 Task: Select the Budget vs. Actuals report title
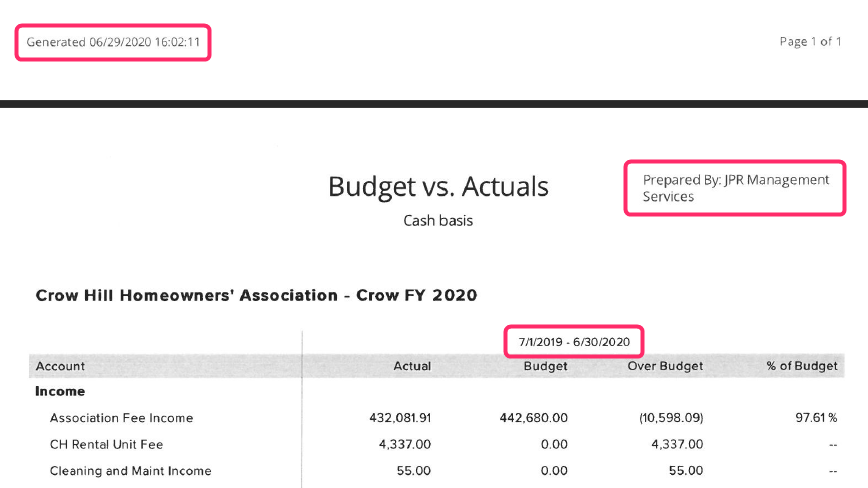click(438, 186)
